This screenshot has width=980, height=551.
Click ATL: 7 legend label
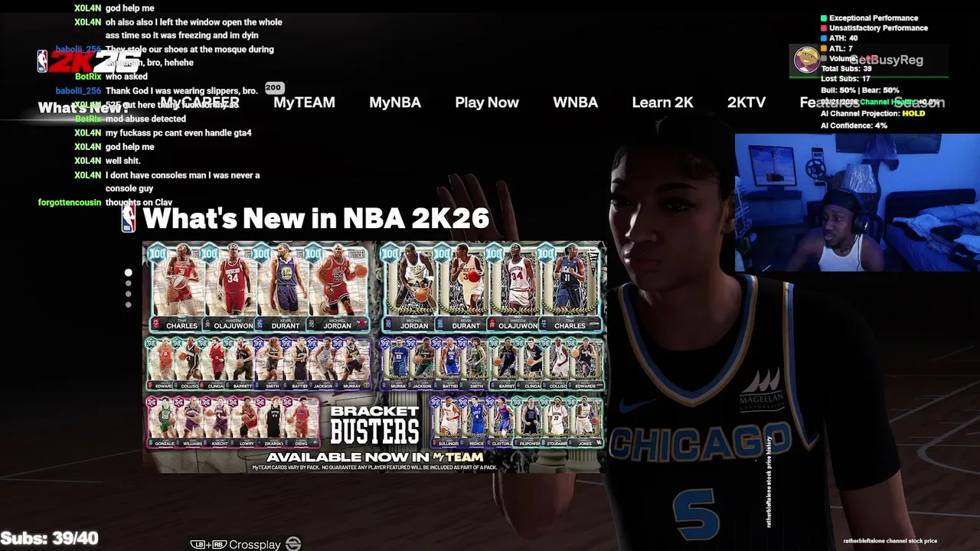pos(841,48)
